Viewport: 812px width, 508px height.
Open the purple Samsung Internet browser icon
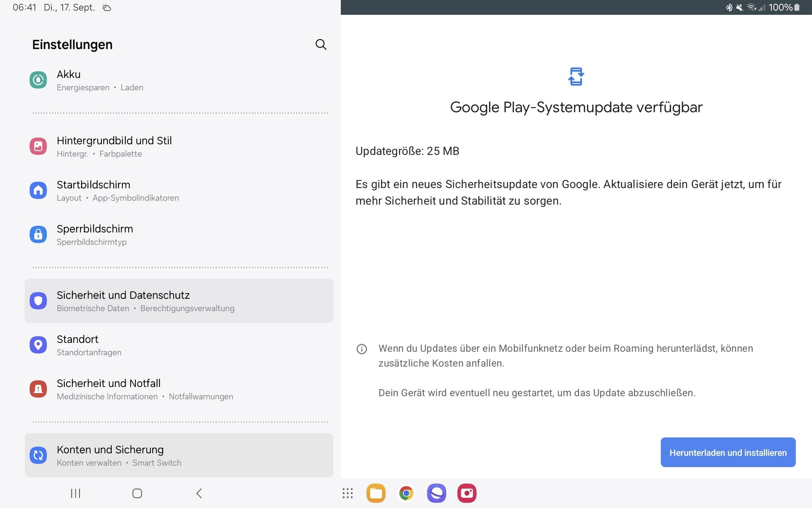click(x=436, y=493)
